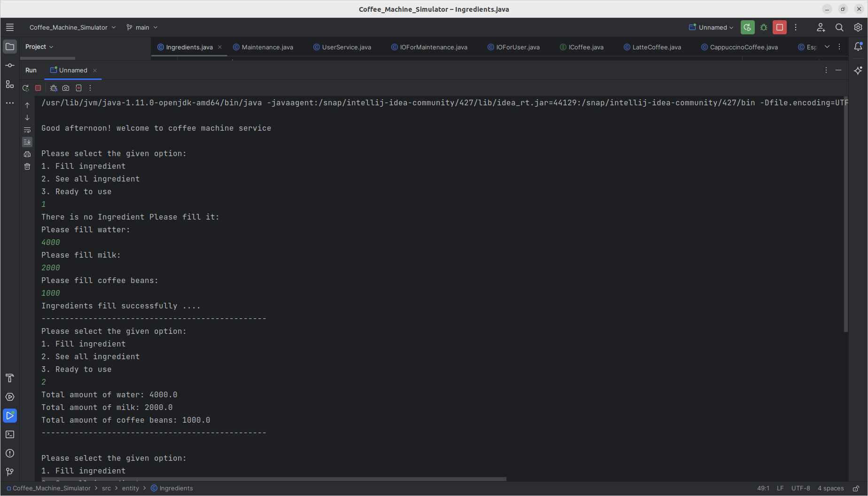Click the Debug bug icon in top toolbar
This screenshot has height=496, width=868.
[764, 27]
